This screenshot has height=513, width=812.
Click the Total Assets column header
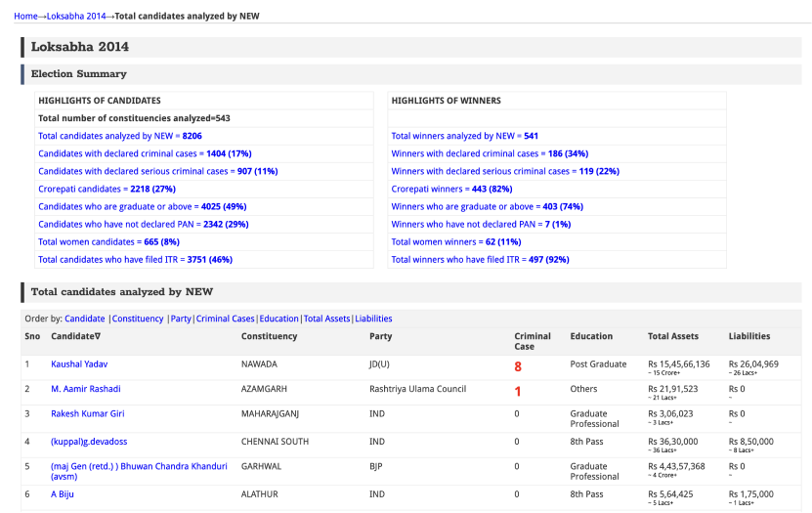click(672, 336)
